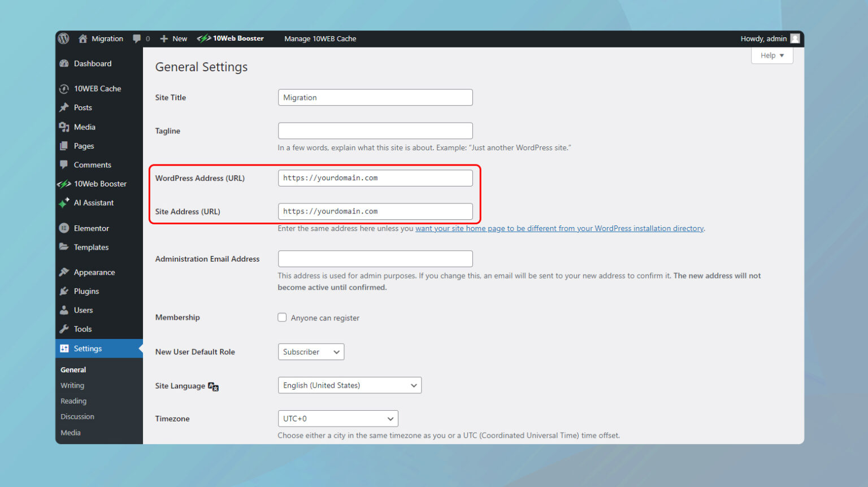The height and width of the screenshot is (487, 868).
Task: Open the New User Default Role dropdown
Action: 311,351
